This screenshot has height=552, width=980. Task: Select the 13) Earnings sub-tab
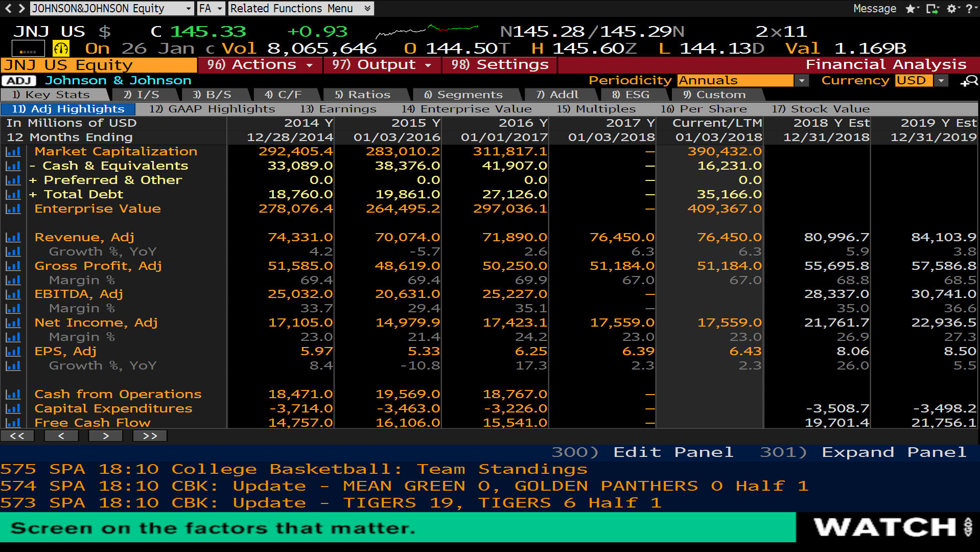coord(338,109)
